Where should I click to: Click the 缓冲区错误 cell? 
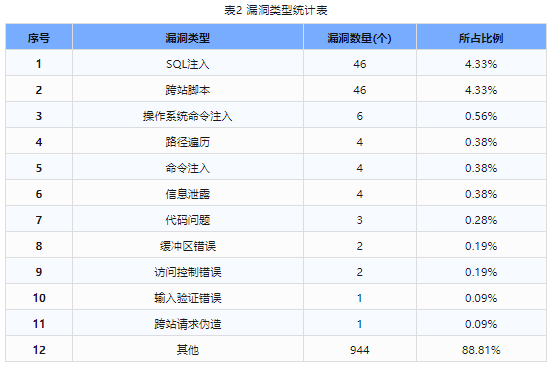(188, 246)
